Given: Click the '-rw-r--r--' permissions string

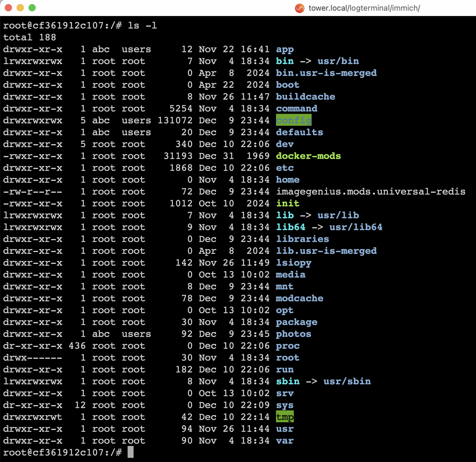Looking at the screenshot, I should (33, 192).
